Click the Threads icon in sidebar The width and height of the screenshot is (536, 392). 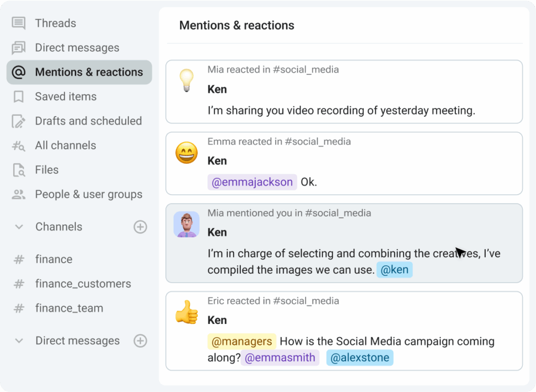19,23
